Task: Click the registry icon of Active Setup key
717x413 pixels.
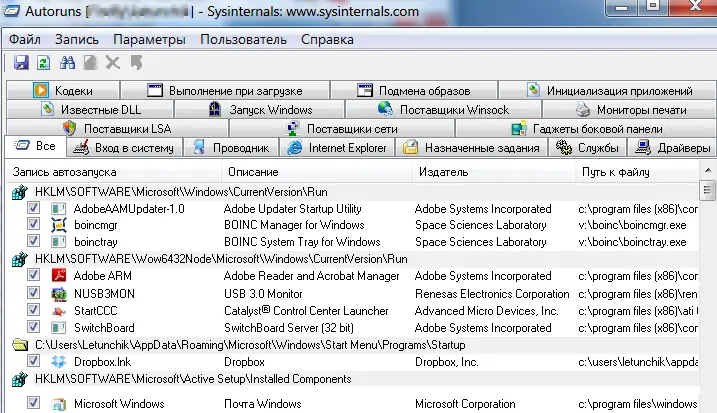Action: [20, 379]
